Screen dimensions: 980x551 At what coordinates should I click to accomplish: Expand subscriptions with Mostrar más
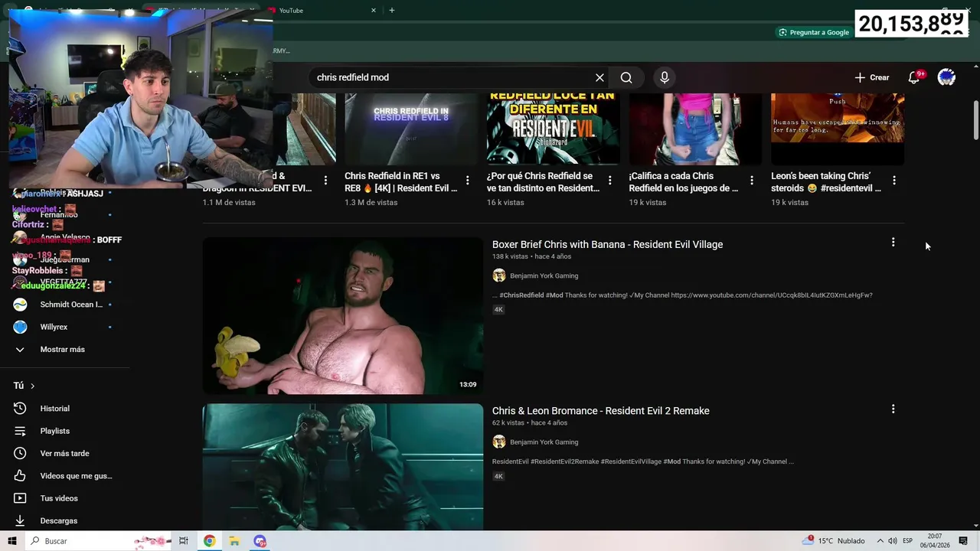tap(63, 349)
